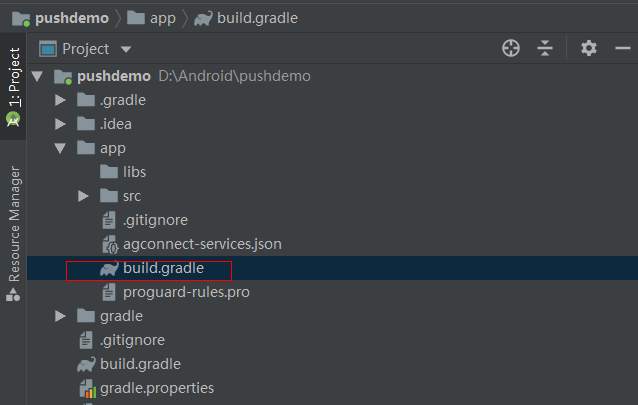This screenshot has height=405, width=638.
Task: Expand the .idea folder
Action: pos(60,124)
